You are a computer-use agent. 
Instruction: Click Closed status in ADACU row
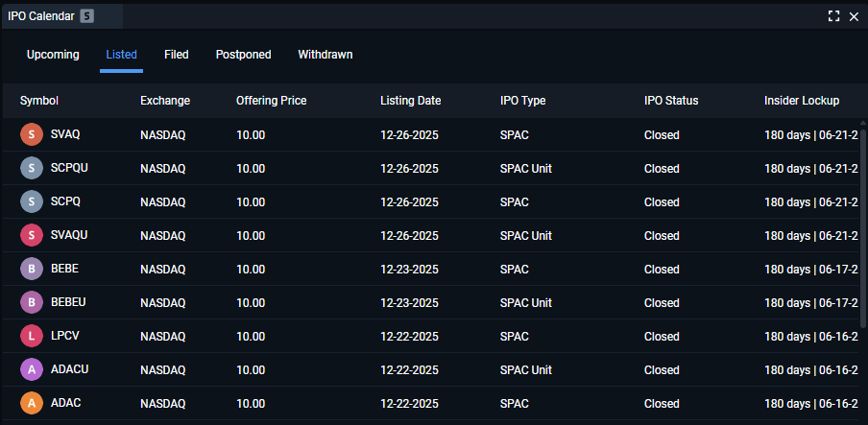(x=662, y=370)
